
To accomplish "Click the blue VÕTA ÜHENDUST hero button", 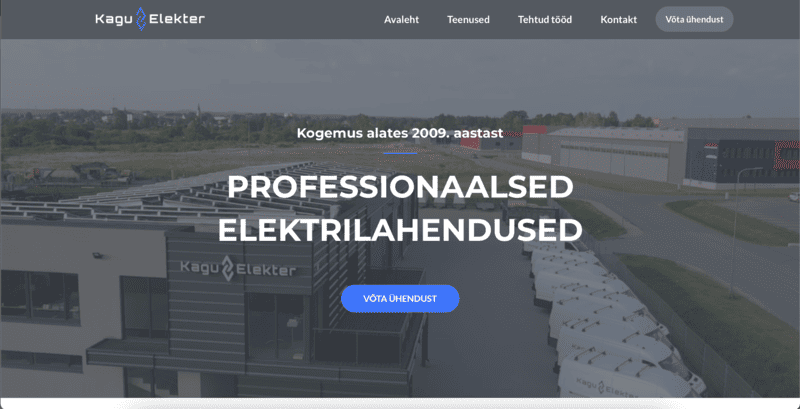I will pyautogui.click(x=400, y=298).
